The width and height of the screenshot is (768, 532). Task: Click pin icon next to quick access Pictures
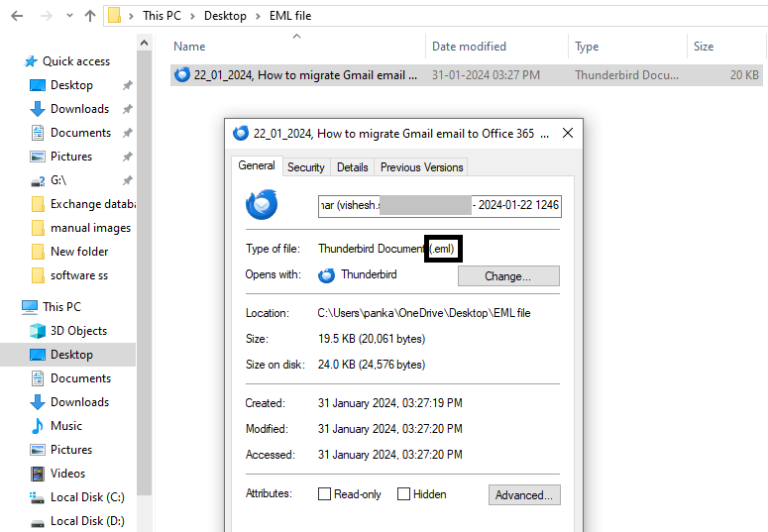(x=128, y=157)
